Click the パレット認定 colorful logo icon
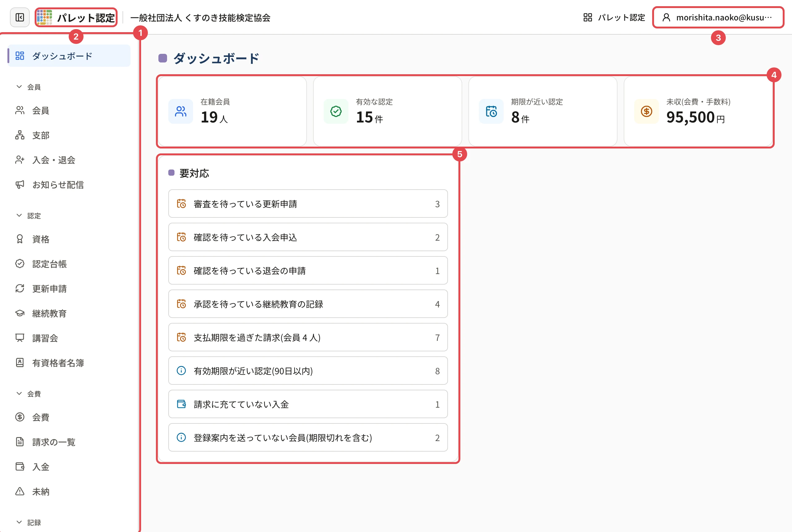Viewport: 792px width, 532px height. click(45, 17)
